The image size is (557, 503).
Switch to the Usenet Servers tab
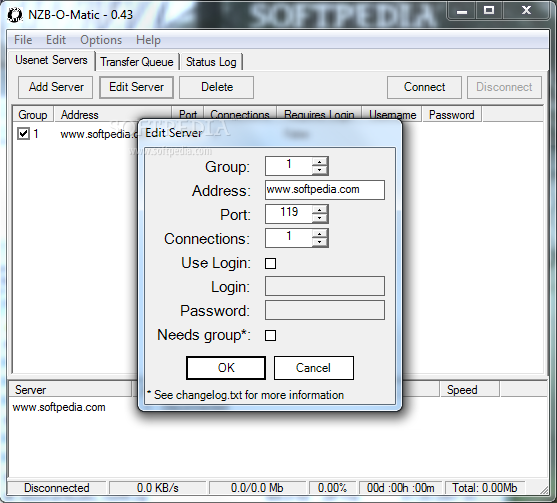[51, 60]
